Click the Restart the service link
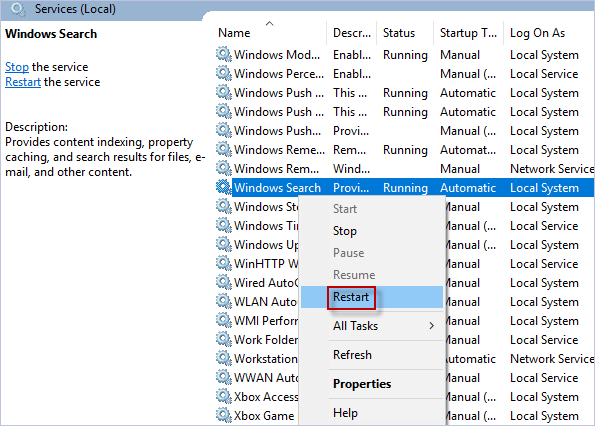The width and height of the screenshot is (595, 426). [23, 82]
